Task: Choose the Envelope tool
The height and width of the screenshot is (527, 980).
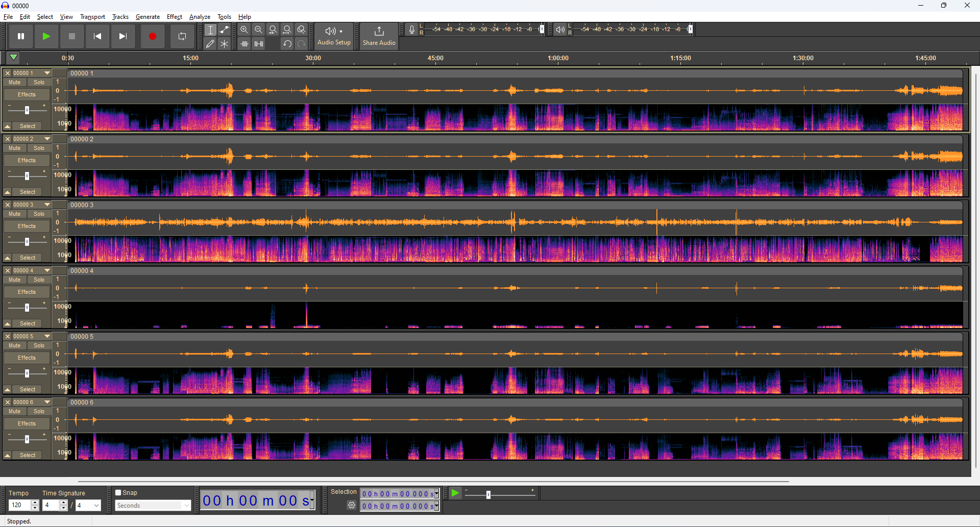Action: click(224, 30)
